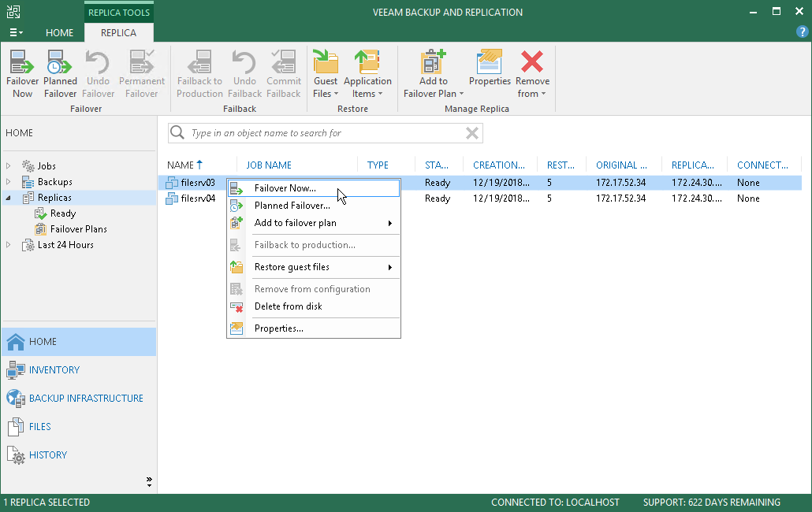Open the BACKUP INFRASTRUCTURE view
The image size is (812, 512).
tap(79, 399)
